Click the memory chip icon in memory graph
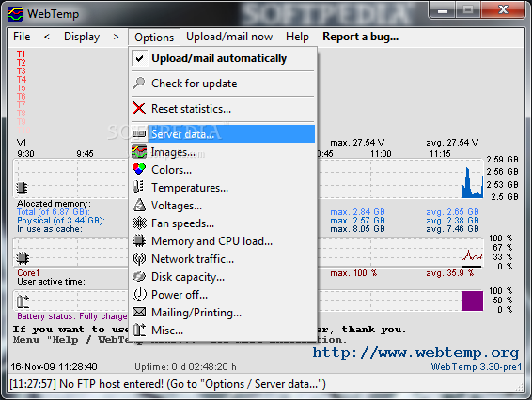Viewport: 532px width, 400px height. coord(22,188)
